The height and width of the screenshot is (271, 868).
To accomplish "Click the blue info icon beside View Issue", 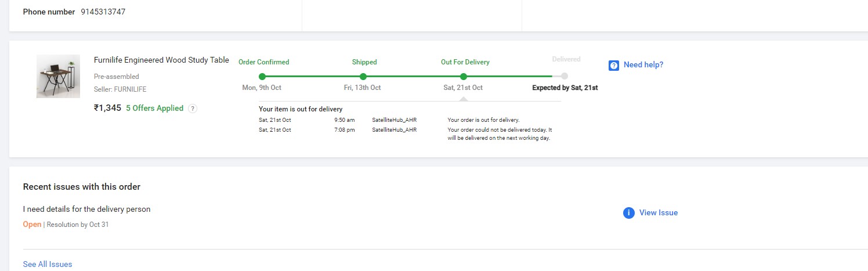I will (x=628, y=213).
